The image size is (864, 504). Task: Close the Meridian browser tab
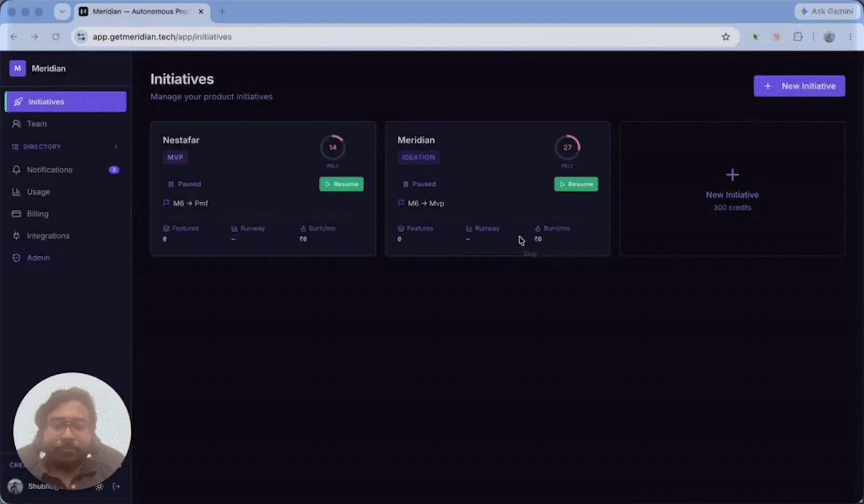click(201, 11)
